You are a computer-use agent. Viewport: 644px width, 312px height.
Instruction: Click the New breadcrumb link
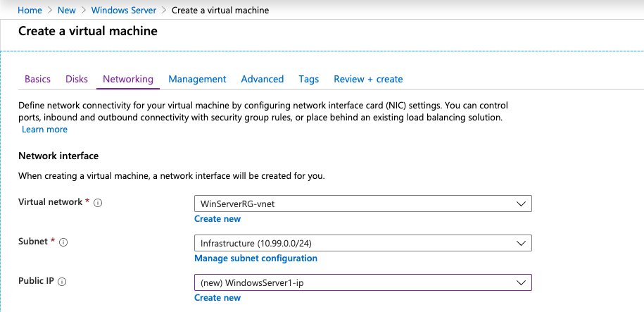point(67,11)
